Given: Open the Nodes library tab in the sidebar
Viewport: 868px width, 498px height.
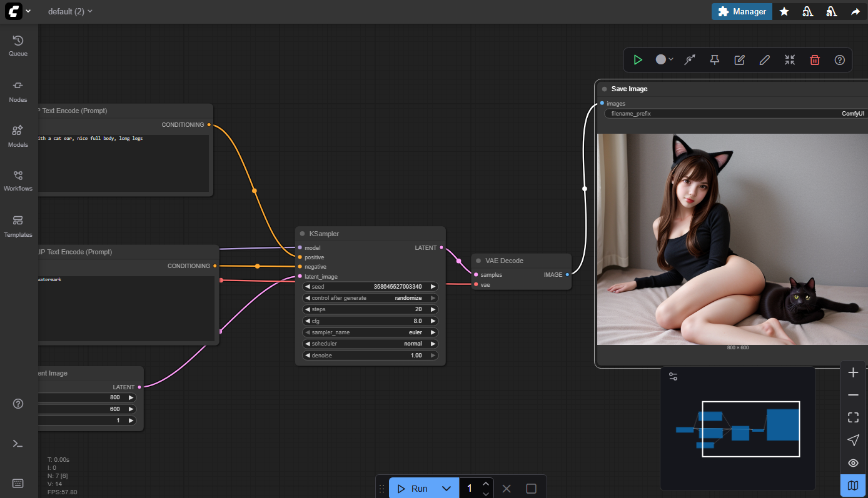Looking at the screenshot, I should pyautogui.click(x=18, y=91).
